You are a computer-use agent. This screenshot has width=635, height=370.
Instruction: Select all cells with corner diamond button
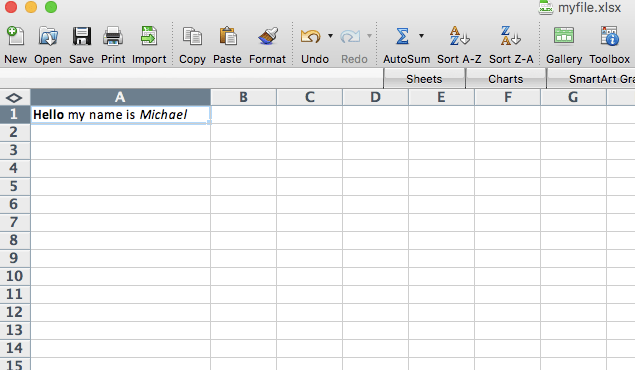15,98
